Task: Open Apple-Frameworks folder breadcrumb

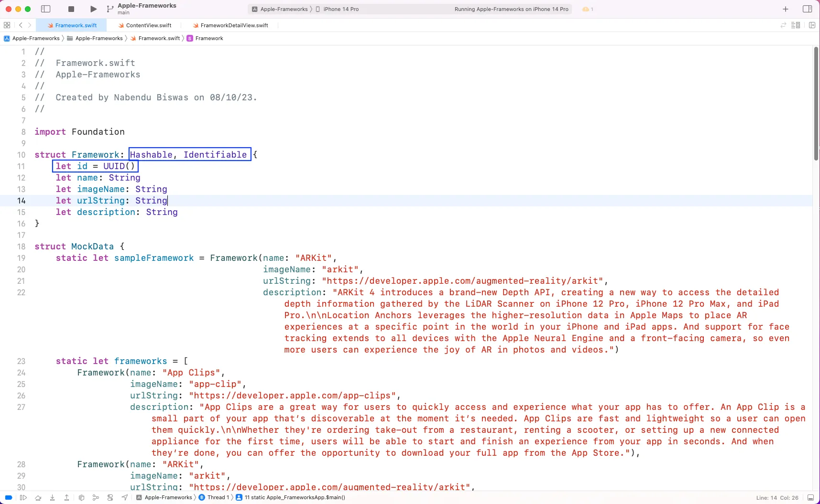Action: [x=95, y=38]
